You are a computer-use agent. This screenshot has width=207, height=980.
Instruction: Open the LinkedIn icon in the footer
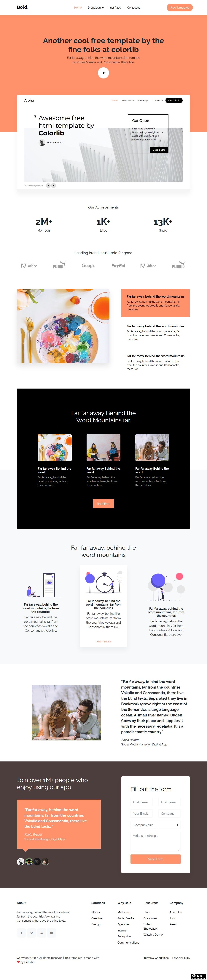(x=42, y=933)
